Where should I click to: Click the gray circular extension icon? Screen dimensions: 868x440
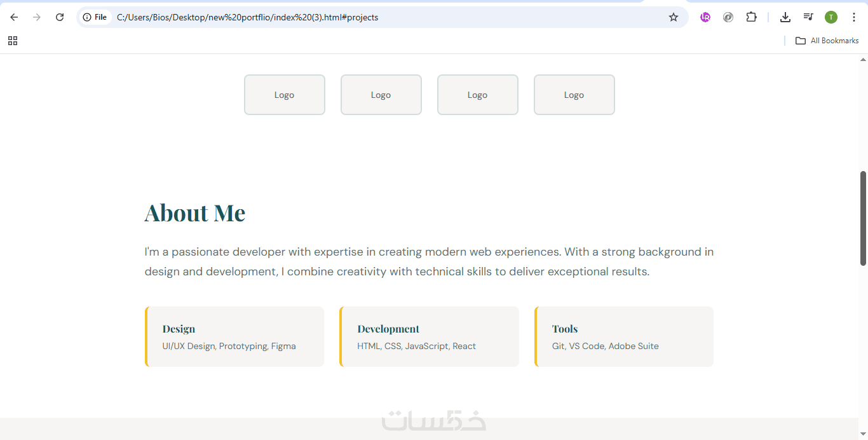[x=728, y=17]
